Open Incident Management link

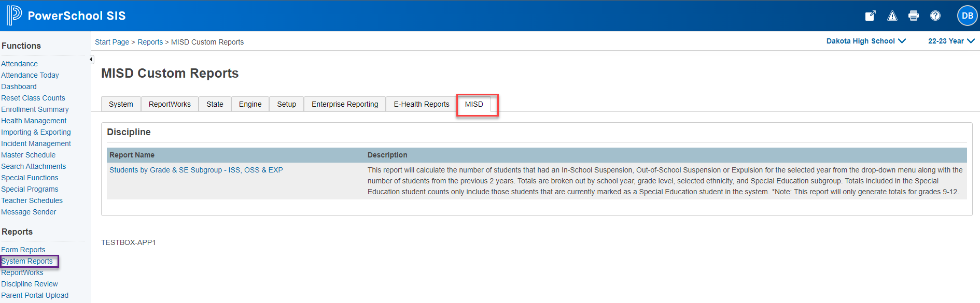[36, 143]
